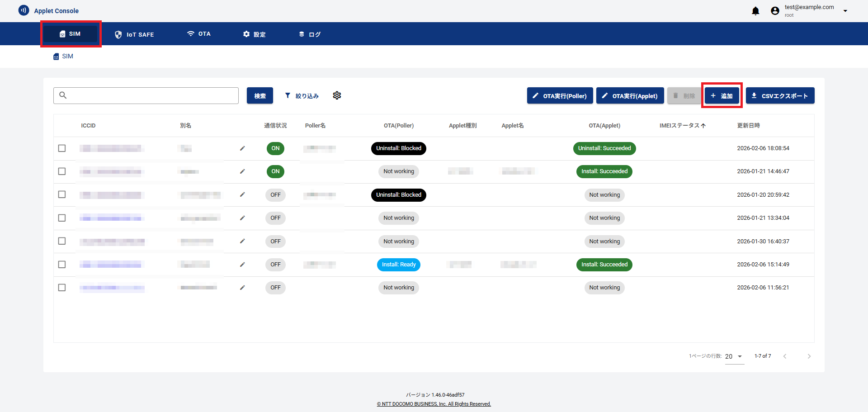Click the SIM breadcrumb icon
Viewport: 868px width, 412px height.
[56, 57]
